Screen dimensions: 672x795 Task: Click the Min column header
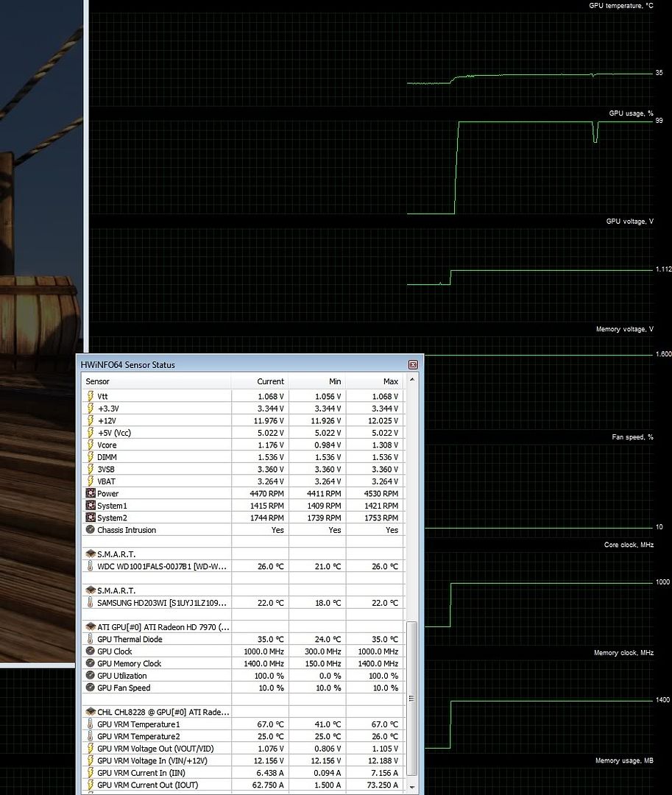click(x=318, y=381)
